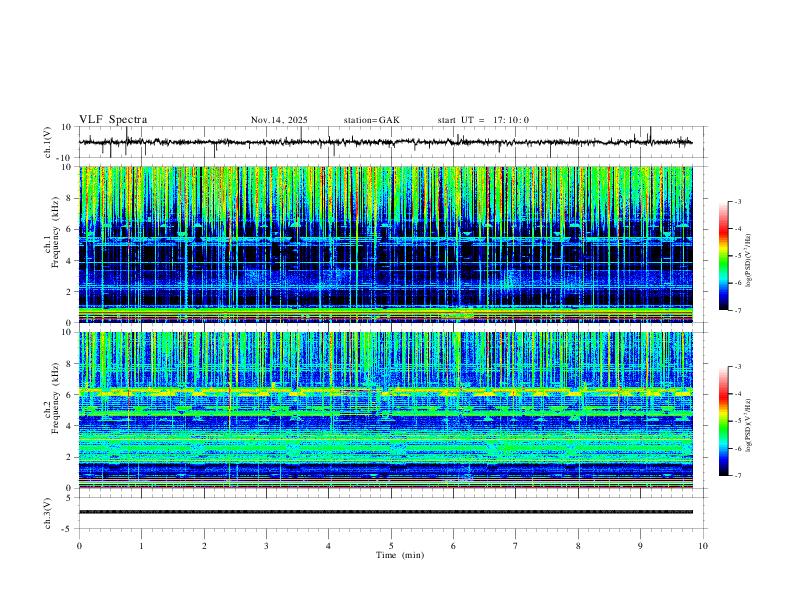Click the "VLF Spectra" plot title
This screenshot has height=612, width=792.
click(113, 119)
